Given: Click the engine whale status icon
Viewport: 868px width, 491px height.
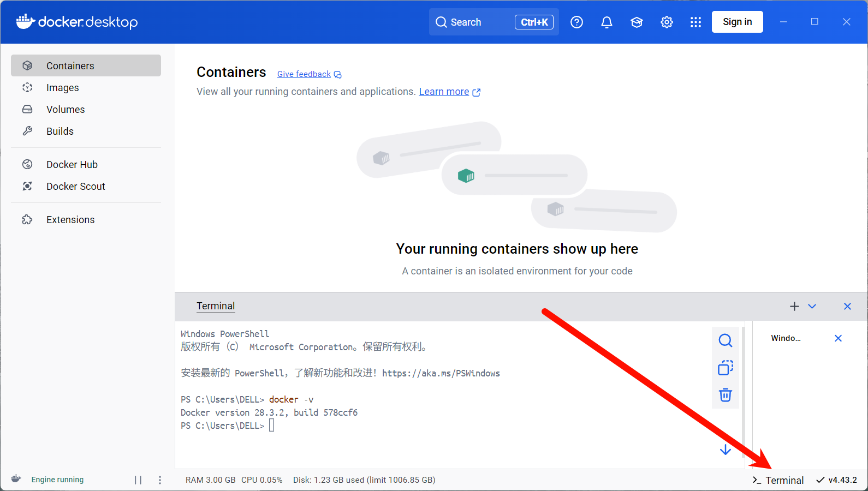Looking at the screenshot, I should pyautogui.click(x=16, y=479).
